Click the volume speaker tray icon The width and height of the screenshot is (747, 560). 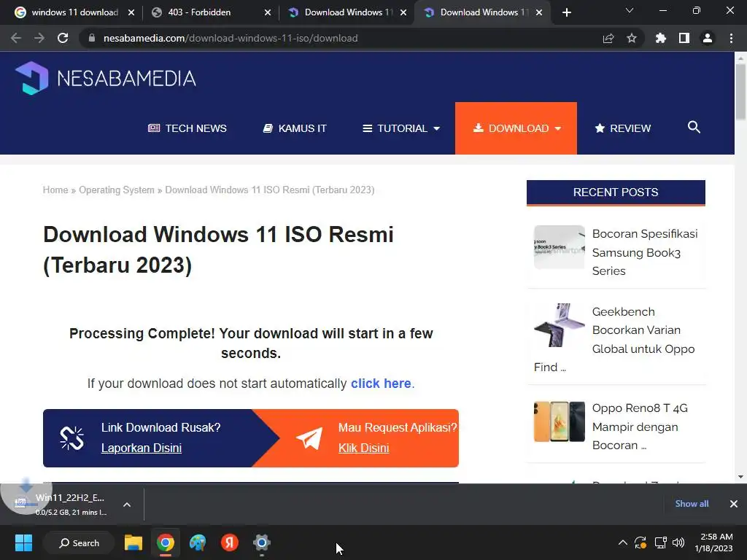click(678, 542)
